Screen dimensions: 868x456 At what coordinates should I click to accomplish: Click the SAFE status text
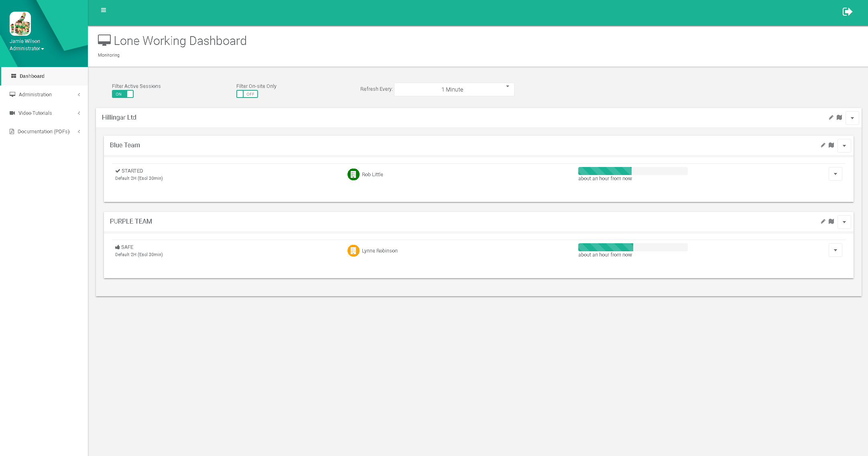point(127,247)
